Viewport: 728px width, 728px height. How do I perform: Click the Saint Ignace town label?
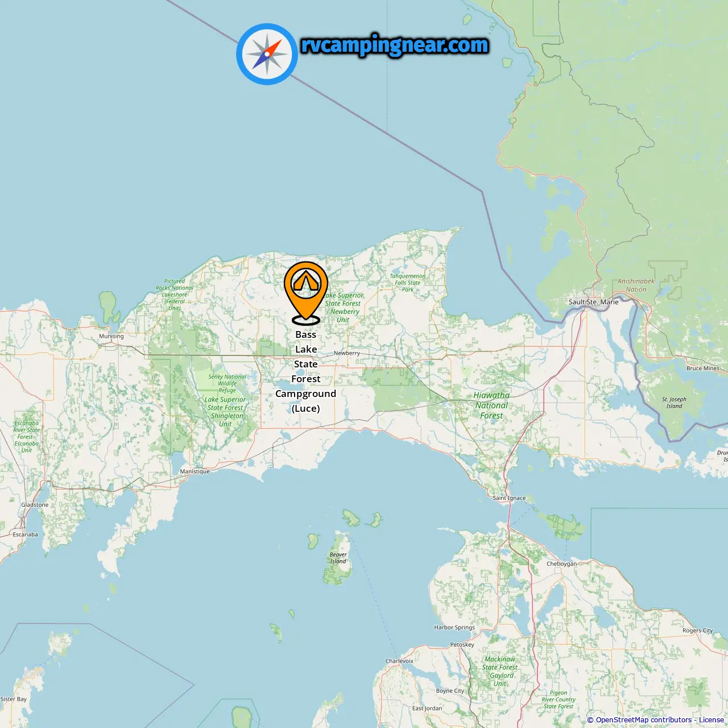(x=509, y=498)
